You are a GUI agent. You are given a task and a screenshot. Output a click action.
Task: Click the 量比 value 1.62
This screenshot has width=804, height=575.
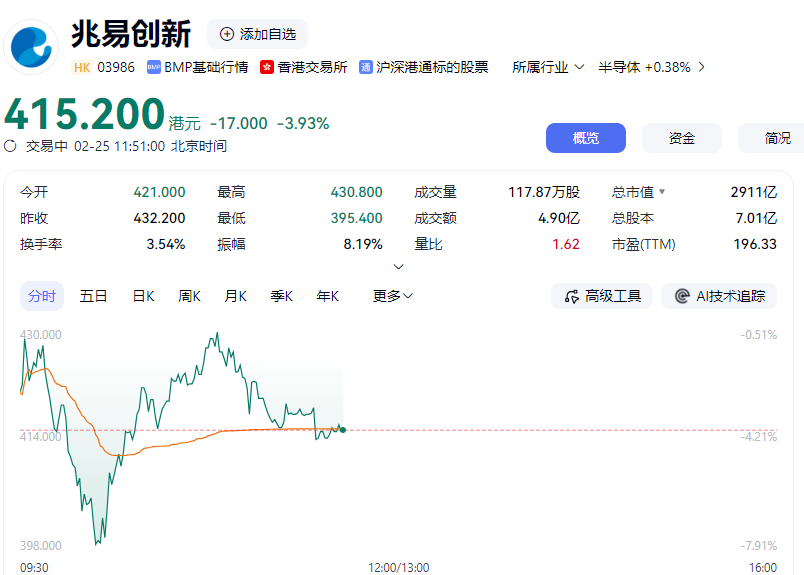[x=566, y=244]
